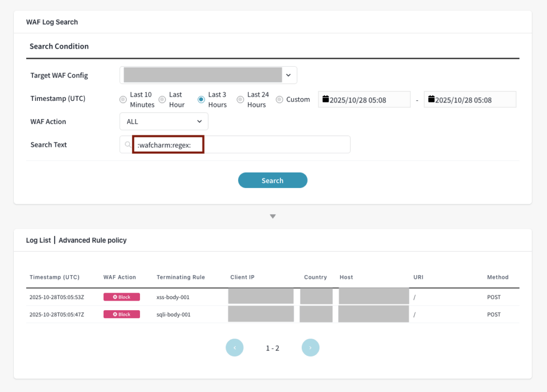547x392 pixels.
Task: Click the Block badge for xss-body-001
Action: point(122,297)
